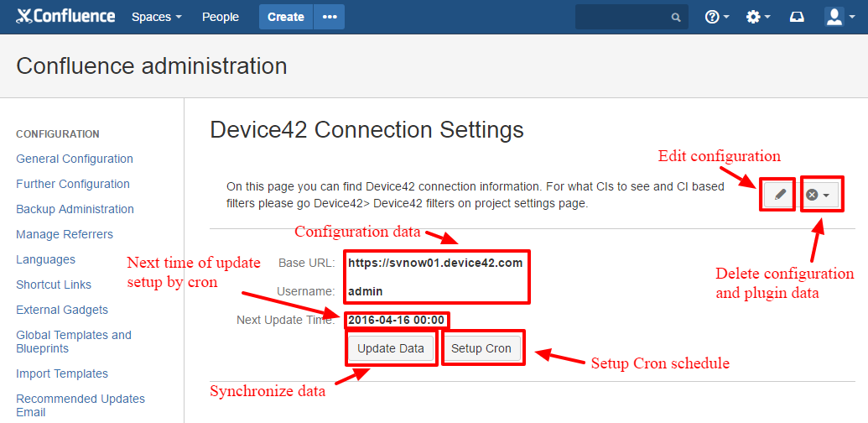The height and width of the screenshot is (423, 868).
Task: Open the ellipsis create-from-template button
Action: click(x=330, y=17)
